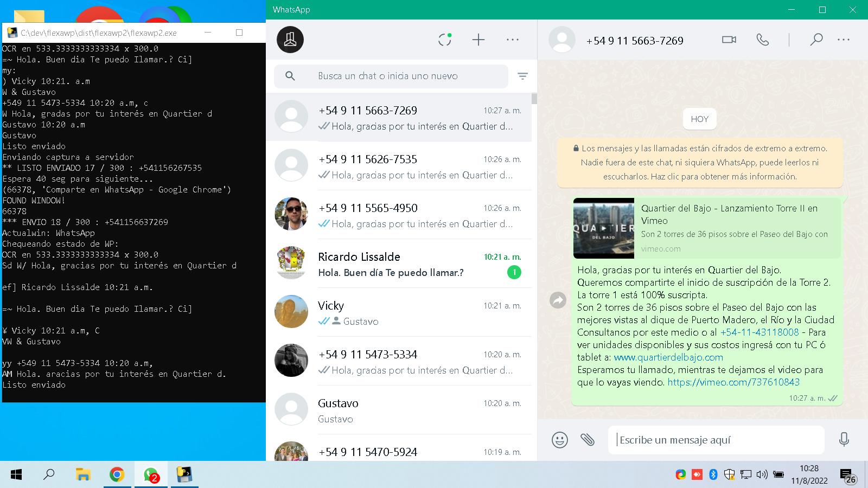Open the WhatsApp Status updates icon

445,40
